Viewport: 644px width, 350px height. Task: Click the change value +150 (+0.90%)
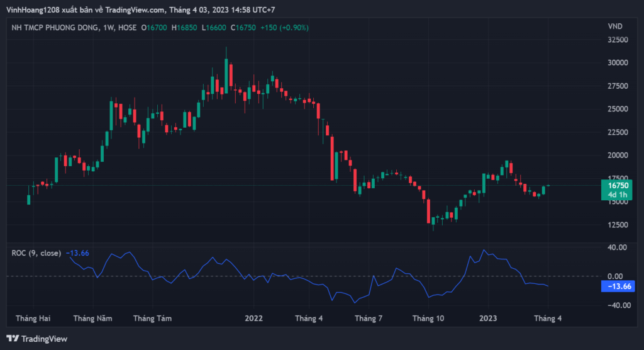tap(284, 28)
